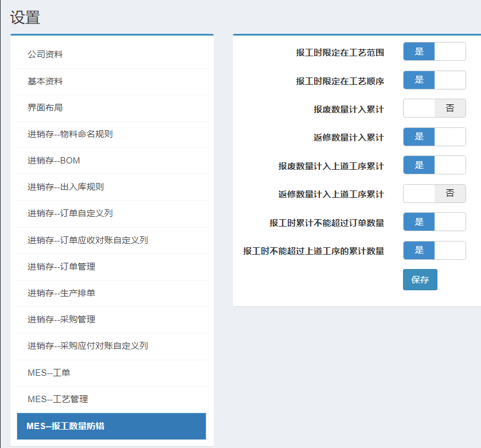The height and width of the screenshot is (448, 481).
Task: Choose 进销存--订单自定义列 menu entry
Action: [70, 213]
